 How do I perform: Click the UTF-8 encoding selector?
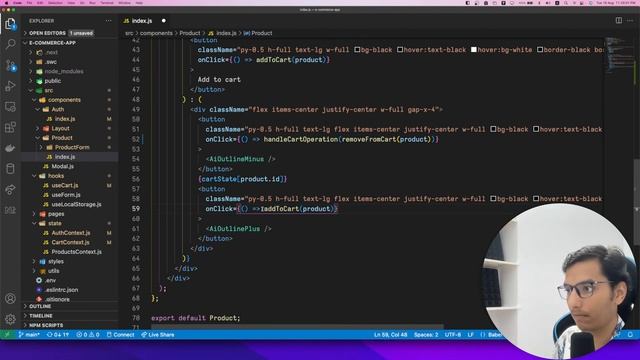[x=453, y=335]
